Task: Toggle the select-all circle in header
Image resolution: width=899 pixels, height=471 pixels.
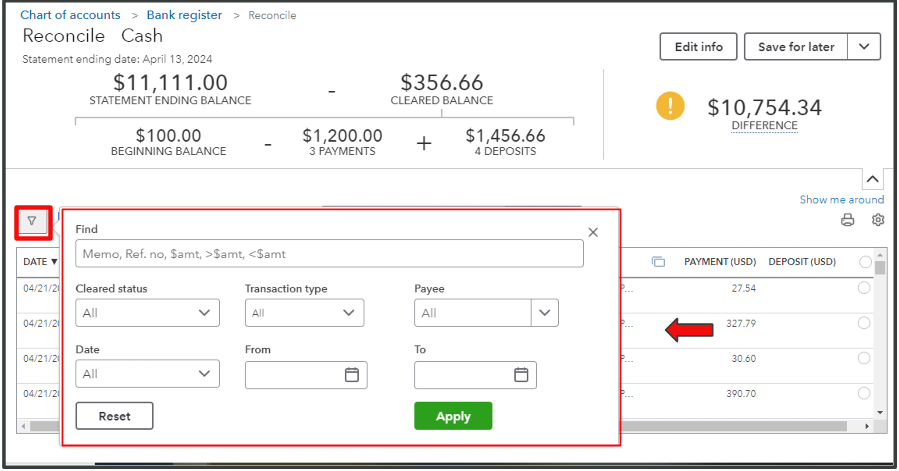Action: click(865, 262)
